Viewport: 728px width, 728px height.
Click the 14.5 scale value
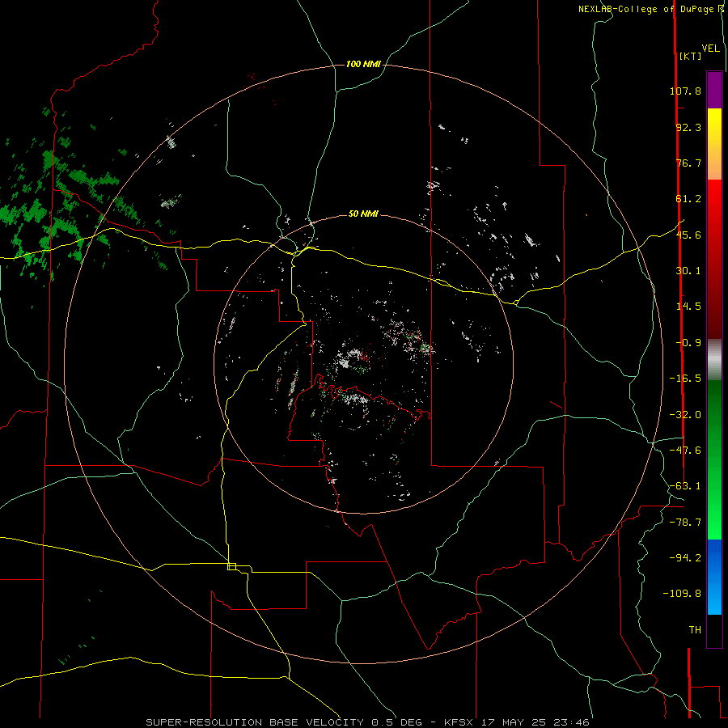coord(688,307)
